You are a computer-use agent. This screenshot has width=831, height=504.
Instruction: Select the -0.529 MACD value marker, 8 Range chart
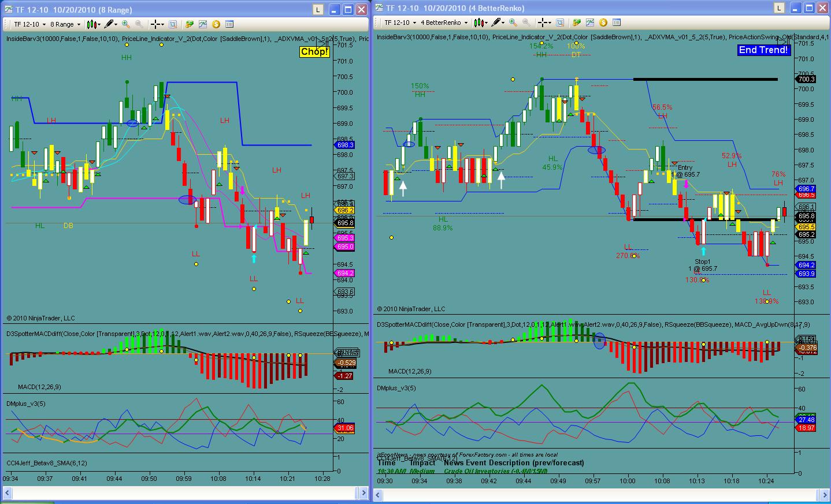coord(346,363)
